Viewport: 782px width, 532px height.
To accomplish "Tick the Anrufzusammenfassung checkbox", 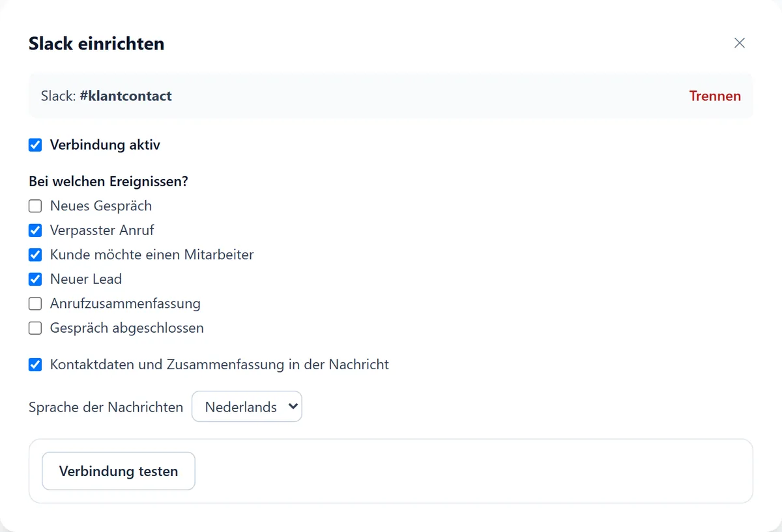I will (x=35, y=304).
